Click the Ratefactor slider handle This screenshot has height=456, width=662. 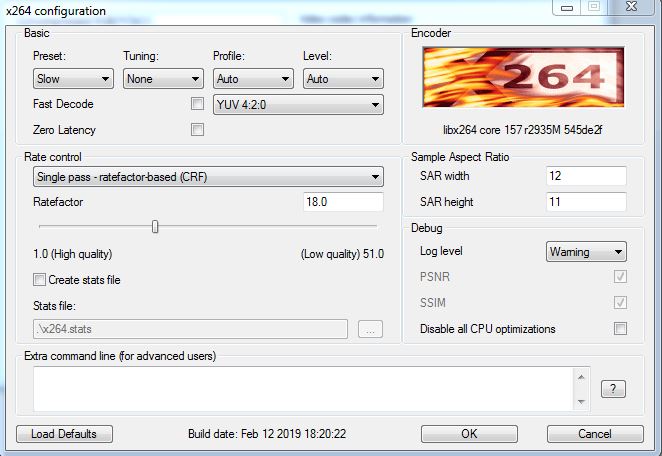coord(155,227)
